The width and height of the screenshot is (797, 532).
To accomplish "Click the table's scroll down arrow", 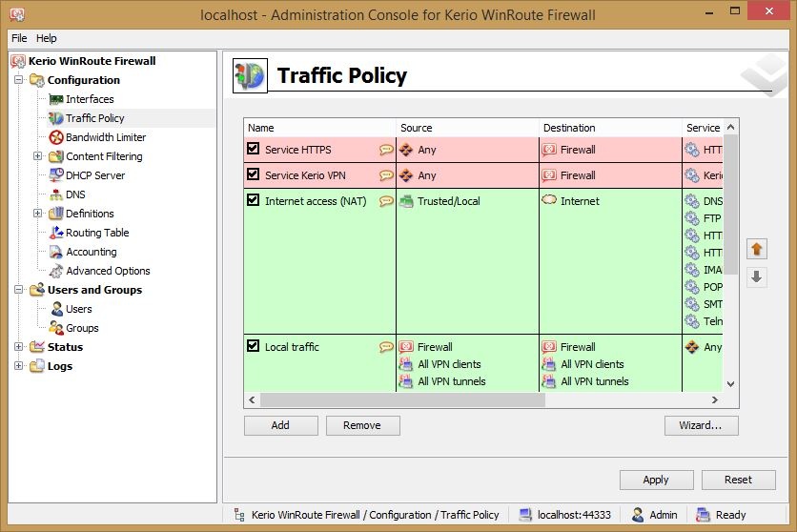I will [x=731, y=384].
